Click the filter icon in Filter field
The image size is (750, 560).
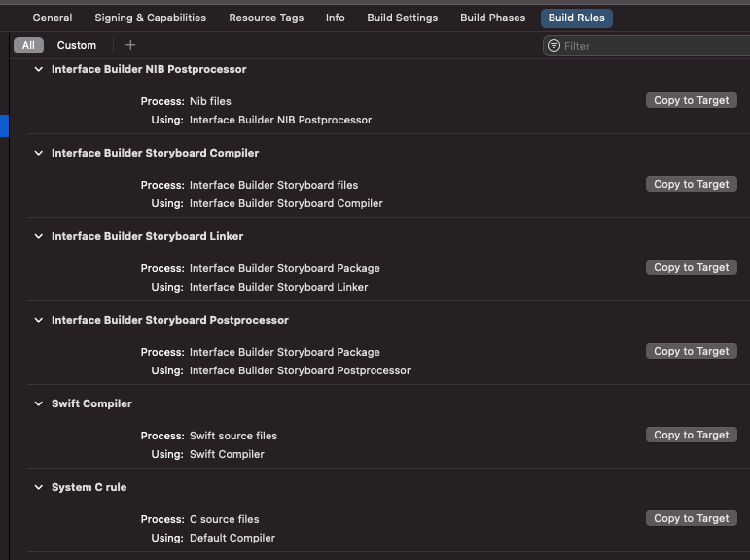tap(554, 46)
